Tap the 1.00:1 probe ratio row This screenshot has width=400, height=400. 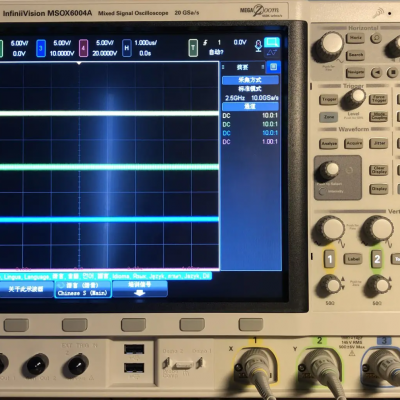pos(250,142)
